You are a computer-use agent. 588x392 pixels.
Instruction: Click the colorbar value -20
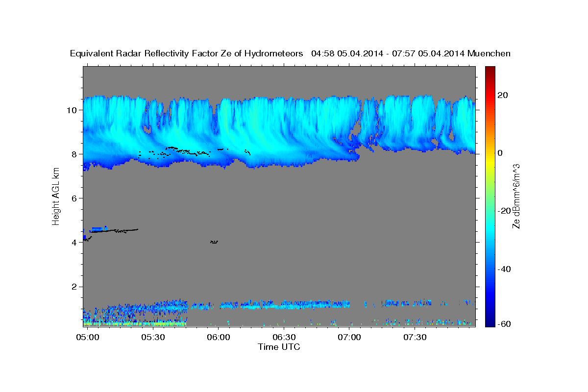[505, 211]
